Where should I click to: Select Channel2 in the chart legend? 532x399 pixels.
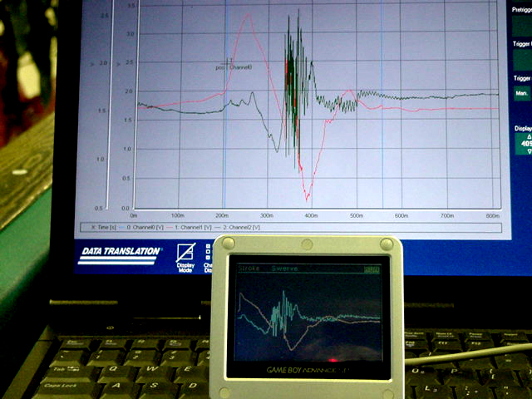tap(234, 226)
